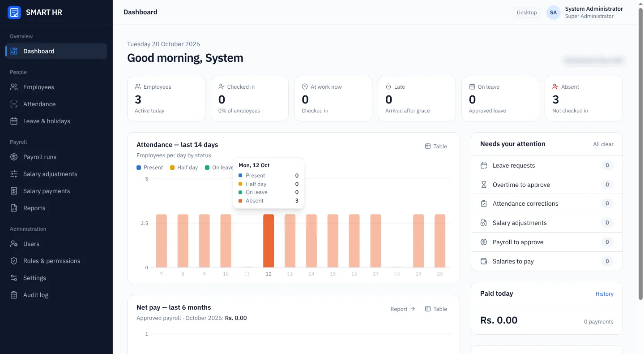
Task: Open Paid today History link
Action: point(604,294)
